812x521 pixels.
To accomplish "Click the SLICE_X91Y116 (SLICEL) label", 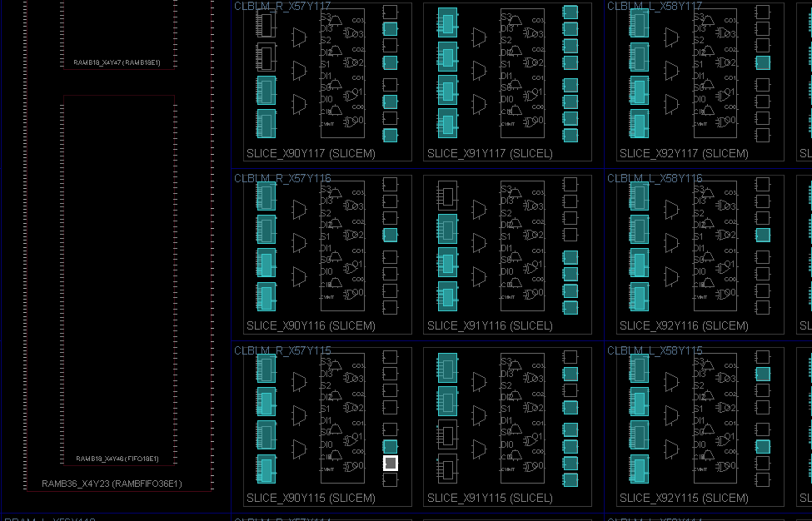I will pyautogui.click(x=490, y=325).
